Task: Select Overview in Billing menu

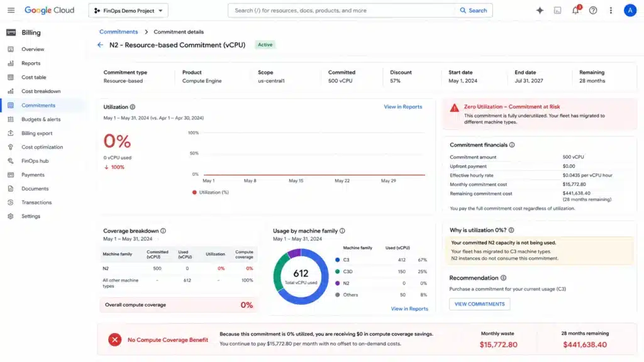Action: pyautogui.click(x=33, y=49)
